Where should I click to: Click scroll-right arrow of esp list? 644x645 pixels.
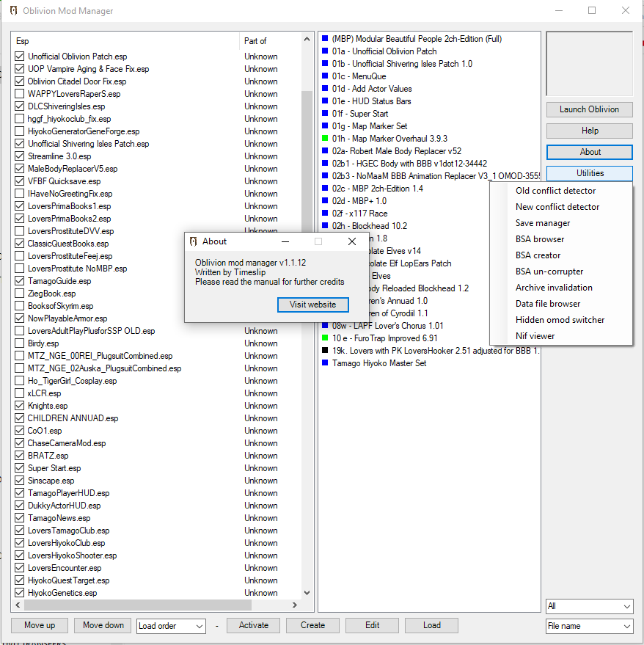(294, 605)
